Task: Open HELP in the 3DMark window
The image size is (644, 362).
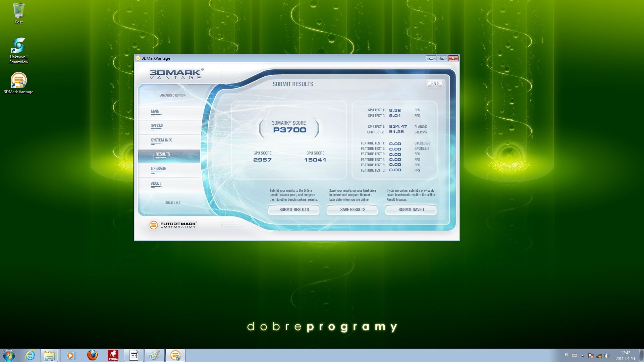Action: click(x=435, y=84)
